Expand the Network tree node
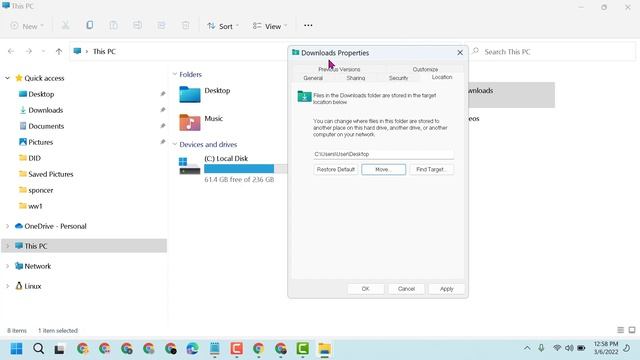Image resolution: width=640 pixels, height=360 pixels. pyautogui.click(x=7, y=266)
